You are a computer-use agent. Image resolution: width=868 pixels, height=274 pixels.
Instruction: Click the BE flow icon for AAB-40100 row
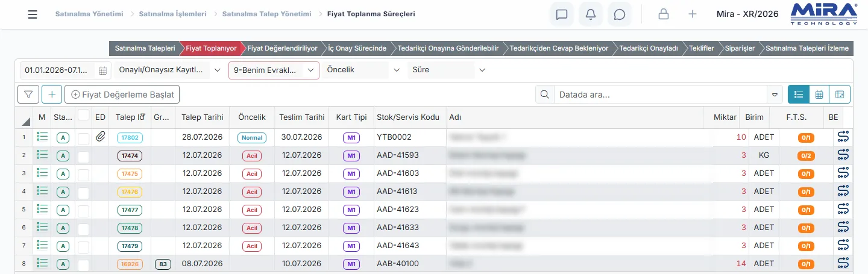click(x=843, y=263)
